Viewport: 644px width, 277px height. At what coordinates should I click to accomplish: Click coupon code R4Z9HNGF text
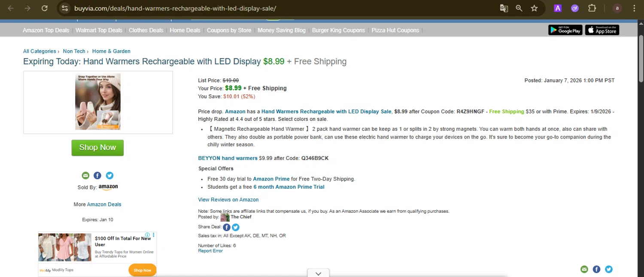(x=470, y=111)
